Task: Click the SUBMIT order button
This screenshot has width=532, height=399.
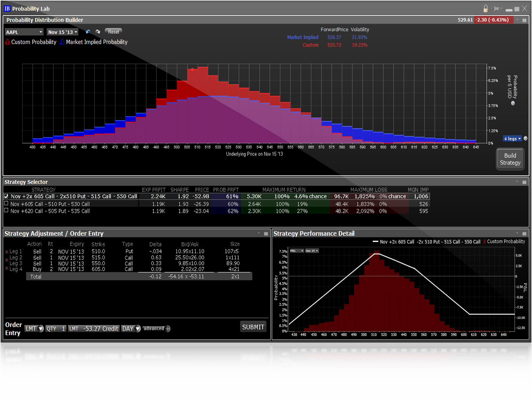Action: tap(253, 327)
